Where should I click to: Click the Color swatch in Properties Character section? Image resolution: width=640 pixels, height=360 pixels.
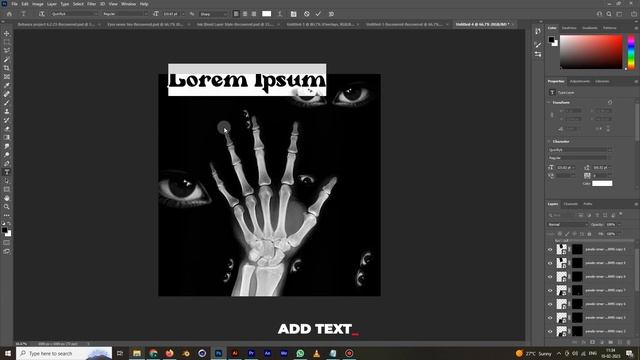pos(602,183)
